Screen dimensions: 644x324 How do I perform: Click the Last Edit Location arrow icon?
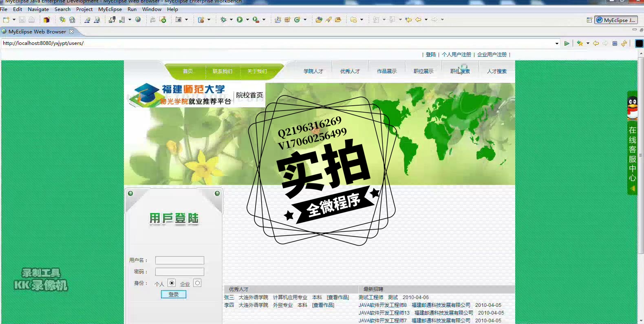(x=408, y=20)
